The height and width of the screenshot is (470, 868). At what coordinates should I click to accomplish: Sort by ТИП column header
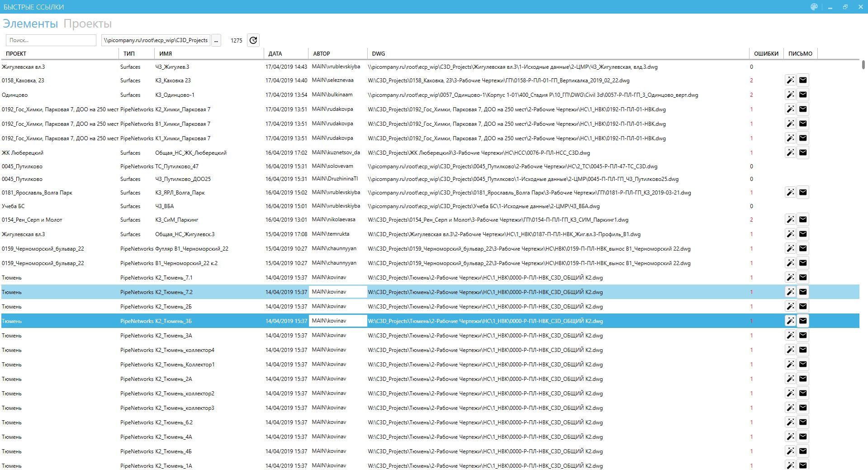point(136,53)
